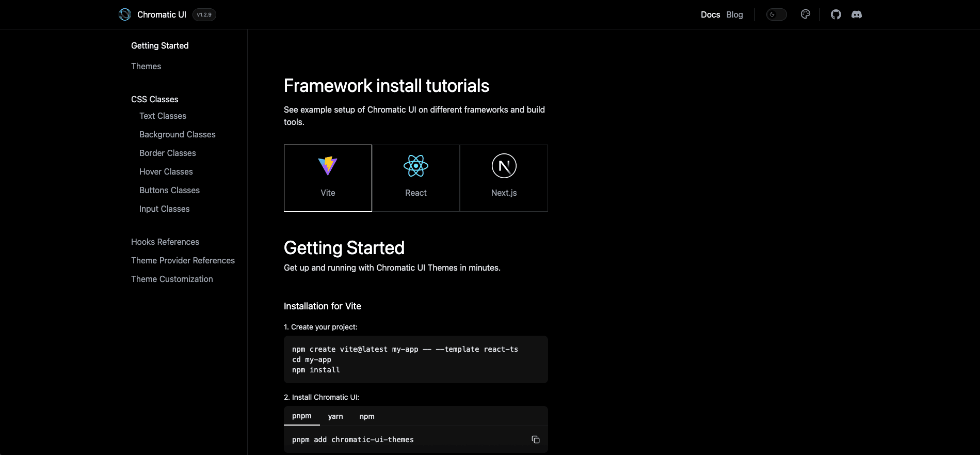The height and width of the screenshot is (455, 980).
Task: Open the theme palette icon
Action: coord(805,14)
